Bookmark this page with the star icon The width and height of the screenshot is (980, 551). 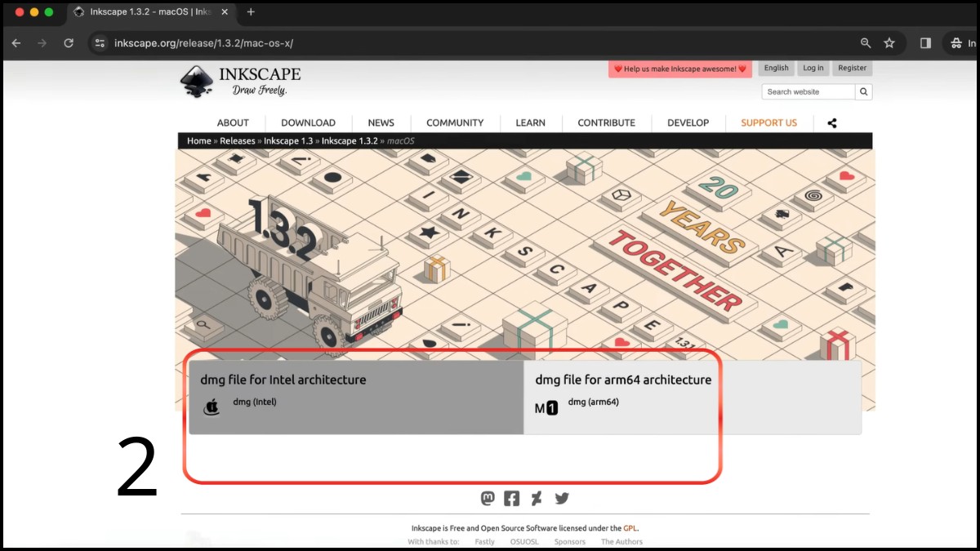click(x=889, y=43)
